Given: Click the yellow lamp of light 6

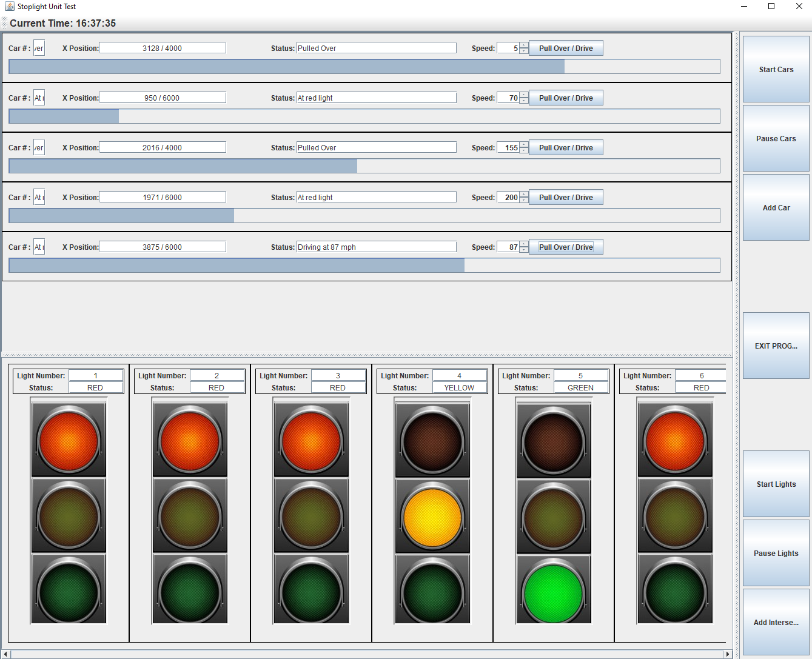Looking at the screenshot, I should coord(675,516).
